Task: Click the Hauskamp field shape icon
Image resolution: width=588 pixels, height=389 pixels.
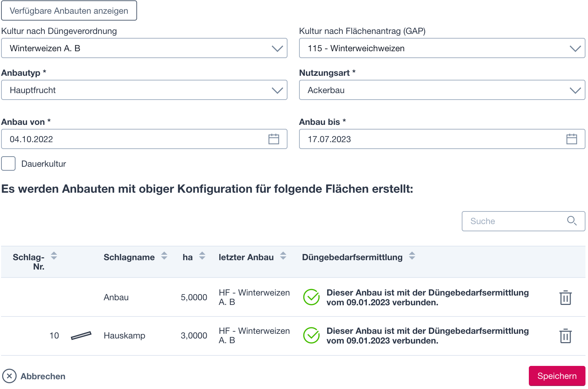Action: pos(81,336)
